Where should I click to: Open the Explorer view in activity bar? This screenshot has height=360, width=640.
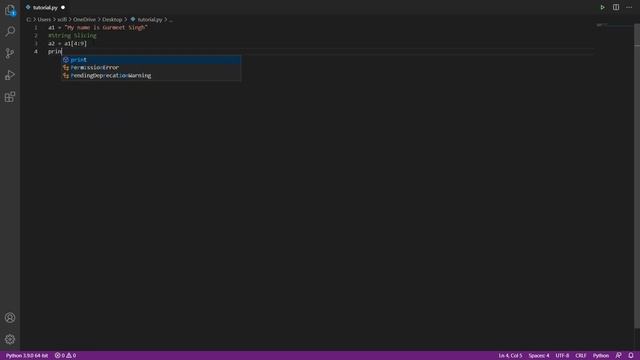click(10, 10)
